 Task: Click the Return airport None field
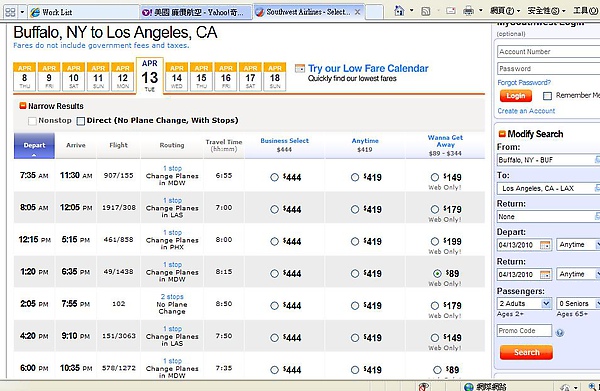tap(548, 217)
